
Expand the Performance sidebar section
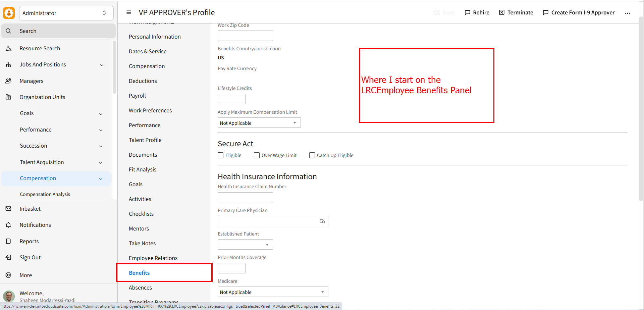click(x=101, y=130)
